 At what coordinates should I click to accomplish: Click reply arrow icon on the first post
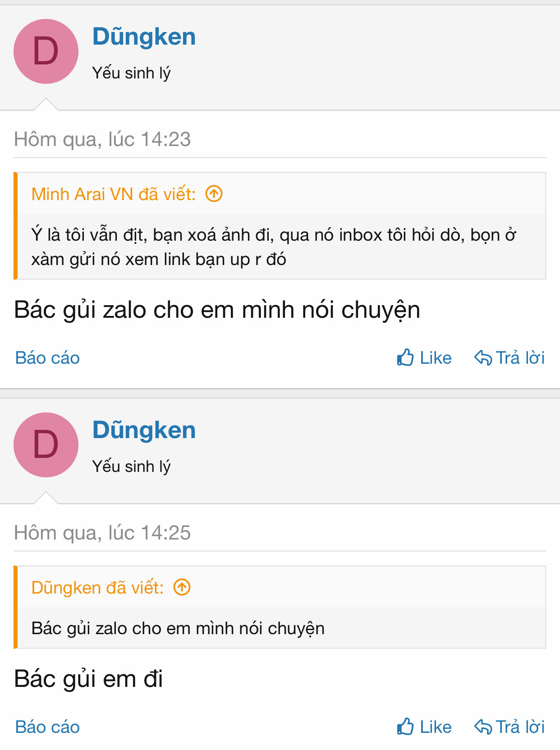tap(483, 358)
